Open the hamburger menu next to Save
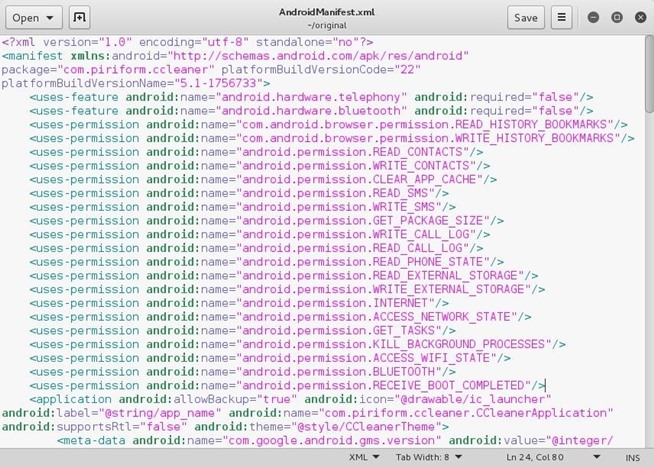654x467 pixels. [x=562, y=18]
